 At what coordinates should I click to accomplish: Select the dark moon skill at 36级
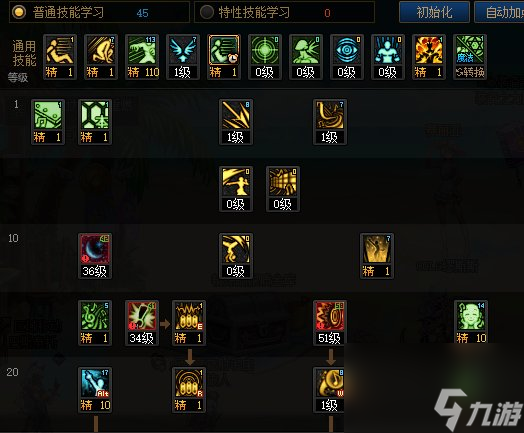(95, 250)
